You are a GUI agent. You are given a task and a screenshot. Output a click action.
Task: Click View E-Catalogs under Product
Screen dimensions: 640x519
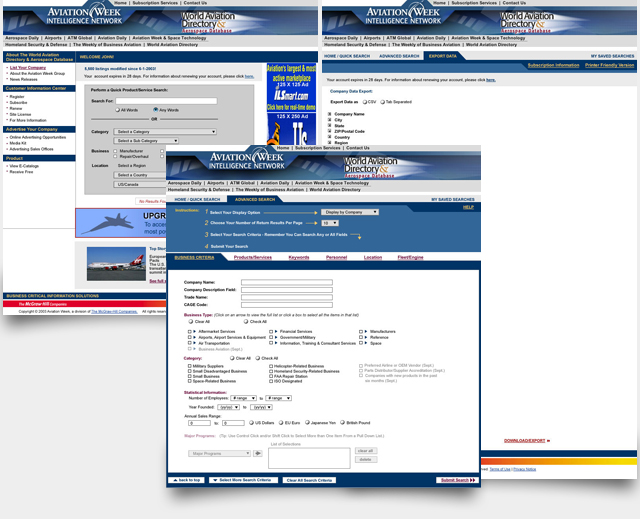coord(24,166)
